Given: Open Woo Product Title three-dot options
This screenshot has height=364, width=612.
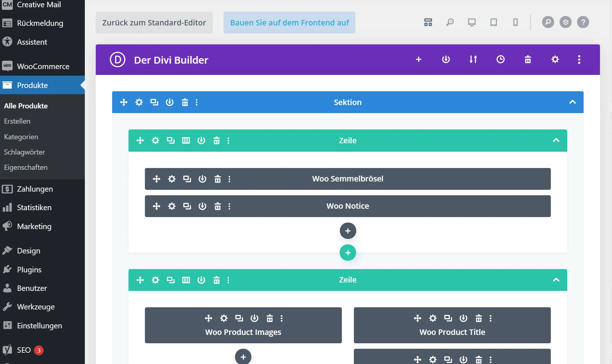Looking at the screenshot, I should tap(491, 318).
